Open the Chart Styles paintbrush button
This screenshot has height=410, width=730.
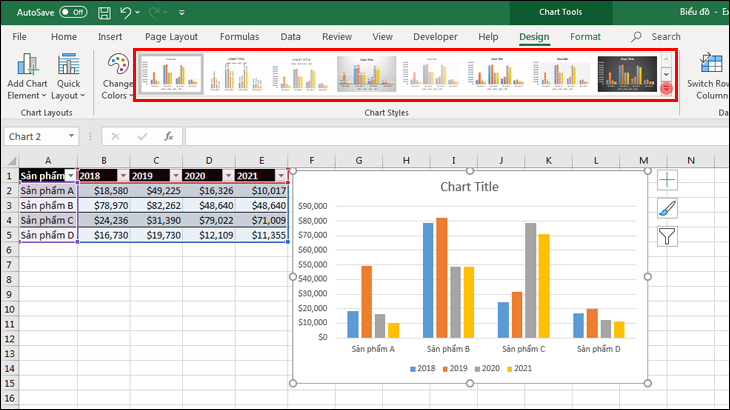[x=667, y=208]
